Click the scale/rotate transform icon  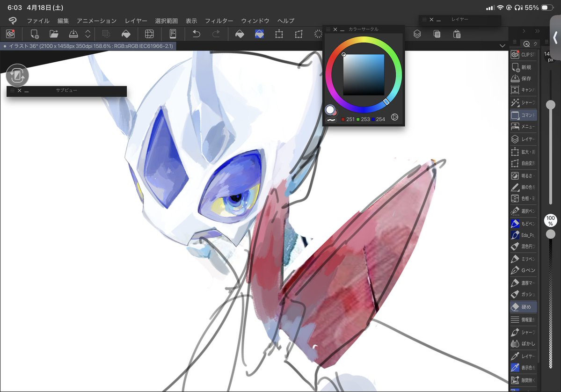pos(279,34)
